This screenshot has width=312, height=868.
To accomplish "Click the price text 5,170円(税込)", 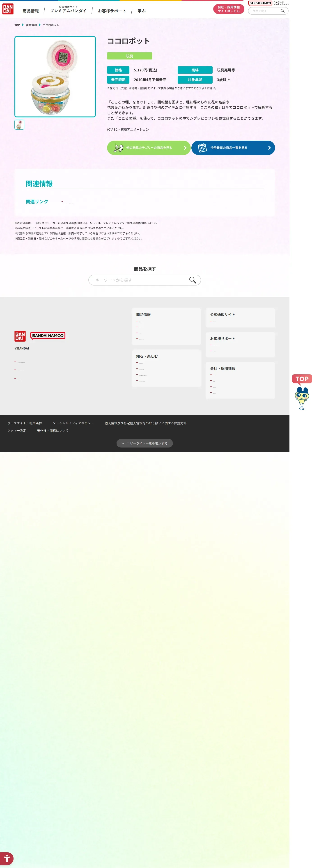I will point(146,70).
